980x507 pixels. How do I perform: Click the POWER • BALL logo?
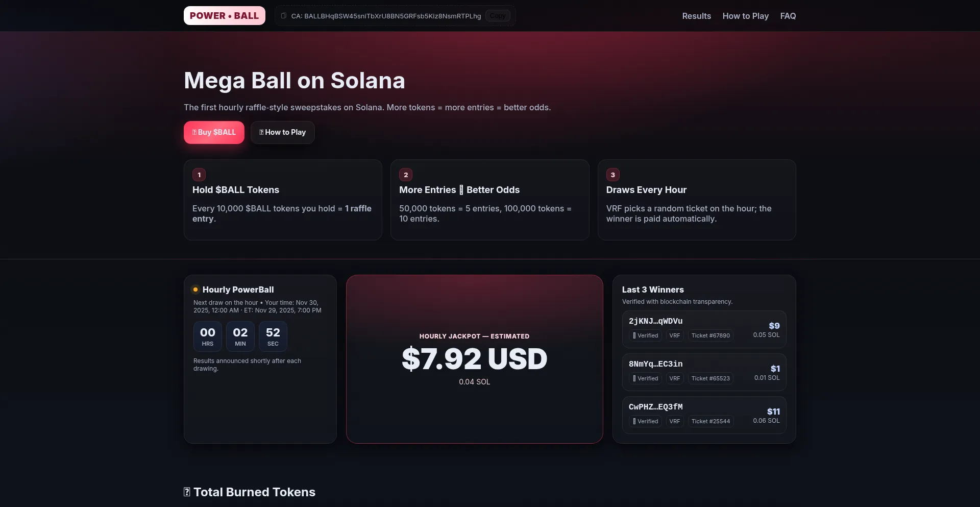pos(224,16)
